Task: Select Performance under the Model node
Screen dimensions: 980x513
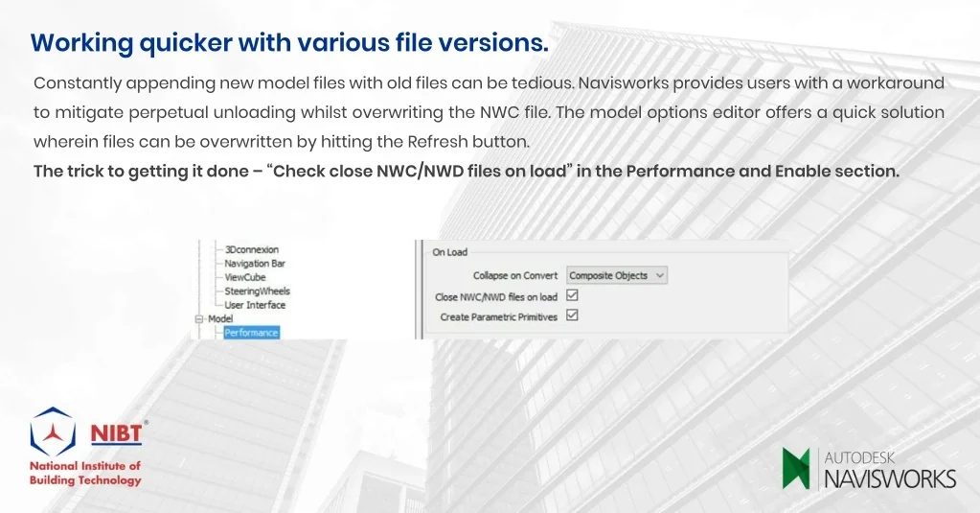Action: [251, 333]
